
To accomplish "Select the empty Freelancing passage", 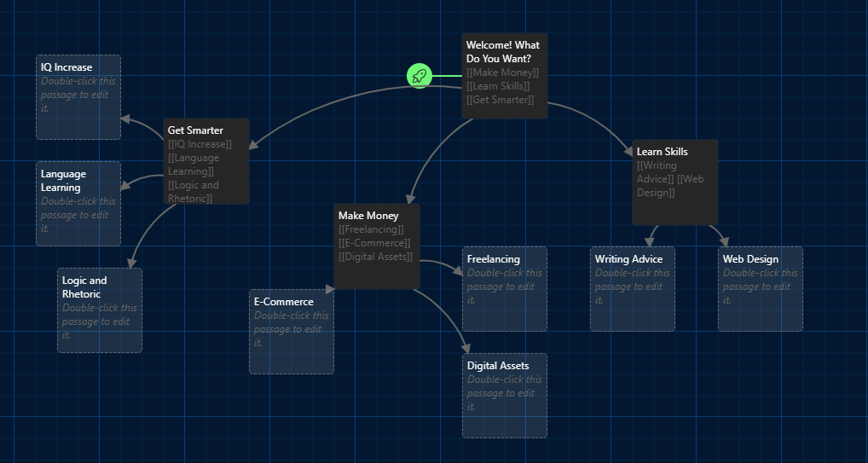I will click(504, 289).
